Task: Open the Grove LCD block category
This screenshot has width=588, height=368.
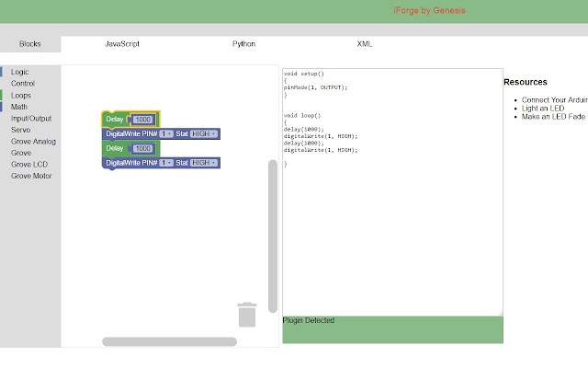Action: click(29, 164)
